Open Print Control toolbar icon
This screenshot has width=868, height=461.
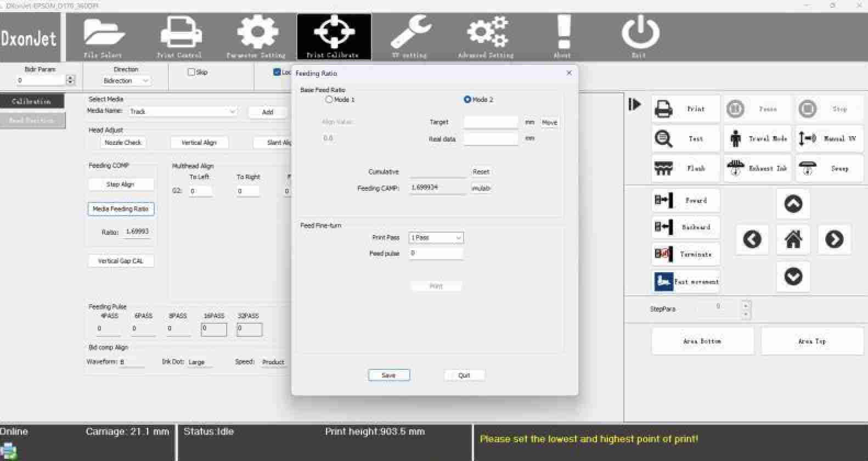click(180, 37)
